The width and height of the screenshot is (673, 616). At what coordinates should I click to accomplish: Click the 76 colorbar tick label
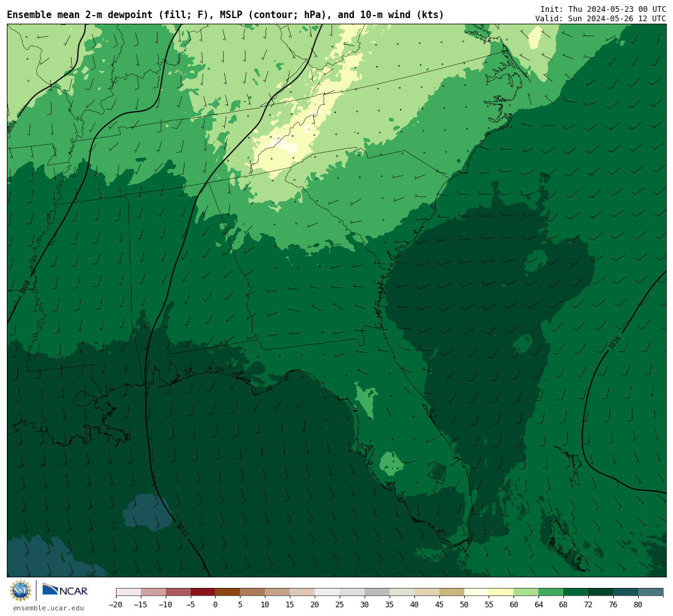(613, 605)
